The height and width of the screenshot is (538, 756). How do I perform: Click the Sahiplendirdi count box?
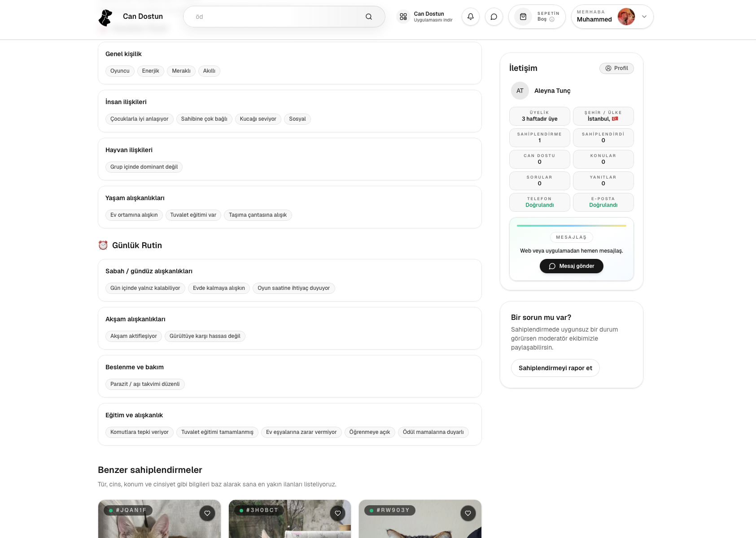point(603,138)
